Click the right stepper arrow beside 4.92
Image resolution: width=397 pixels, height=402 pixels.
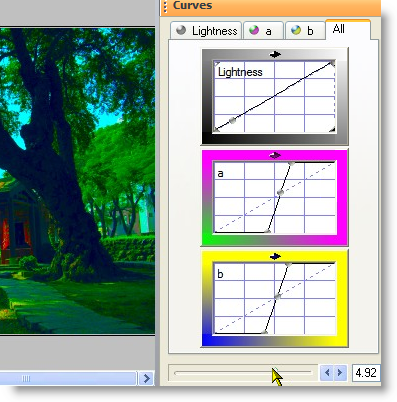coord(340,372)
